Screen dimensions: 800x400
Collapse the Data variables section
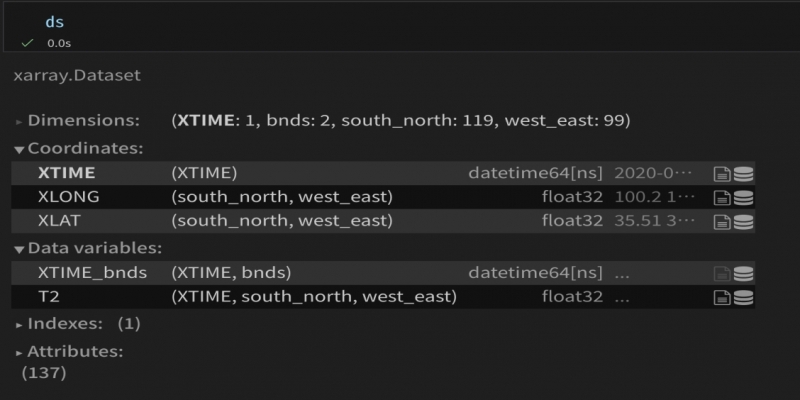(87, 248)
